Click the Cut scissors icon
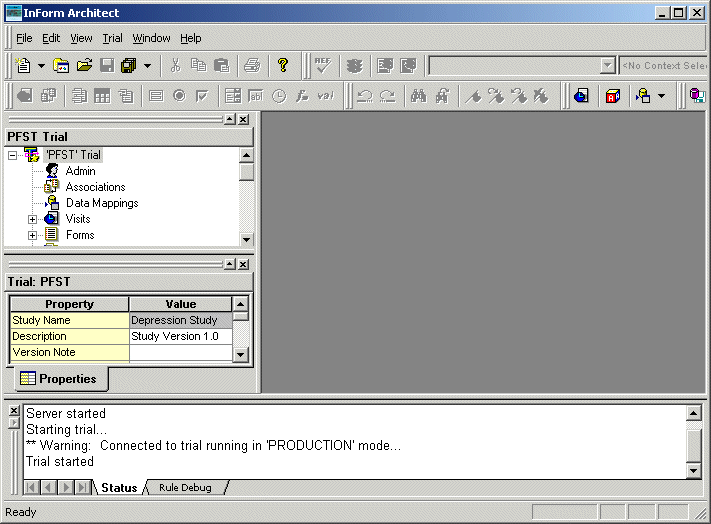The width and height of the screenshot is (711, 524). pos(175,66)
